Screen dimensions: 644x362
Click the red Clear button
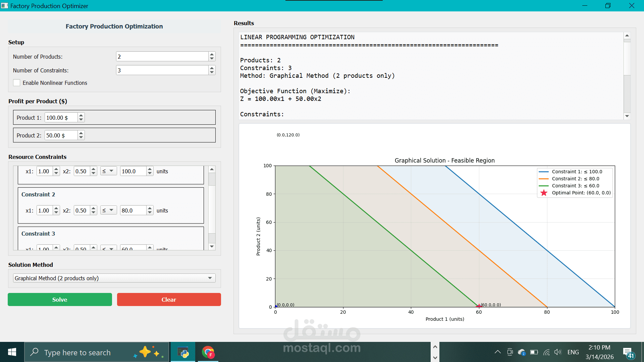pyautogui.click(x=169, y=300)
